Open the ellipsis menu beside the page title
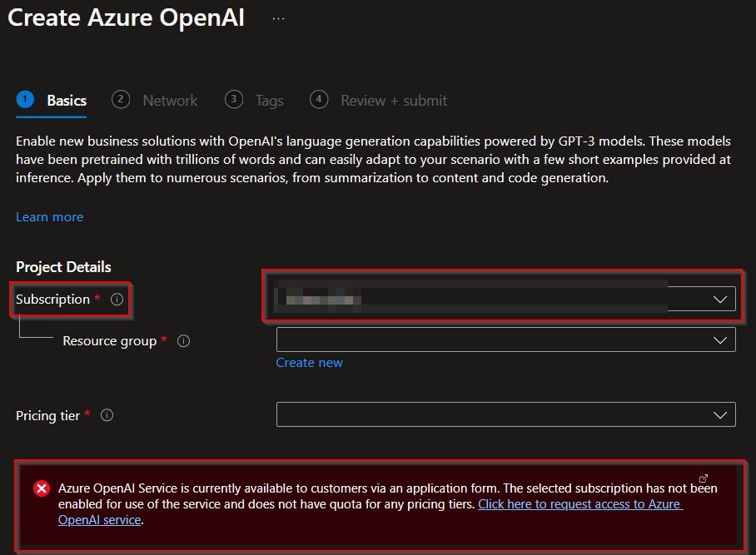Viewport: 756px width, 555px height. pos(278,18)
